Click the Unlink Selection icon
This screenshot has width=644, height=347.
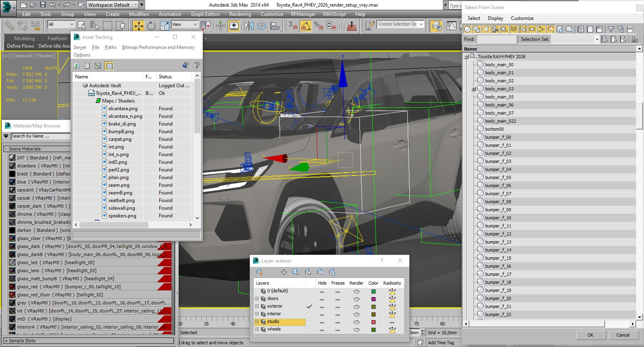coord(22,26)
